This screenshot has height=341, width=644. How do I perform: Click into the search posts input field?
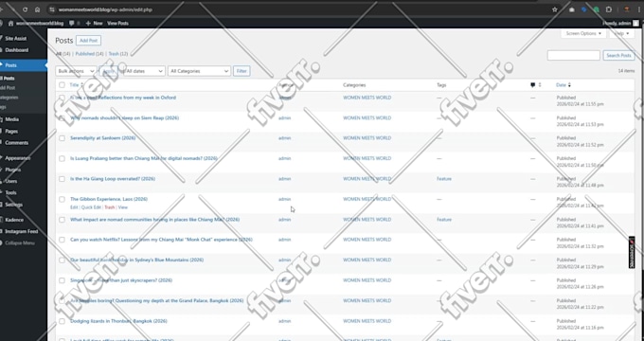pos(574,56)
